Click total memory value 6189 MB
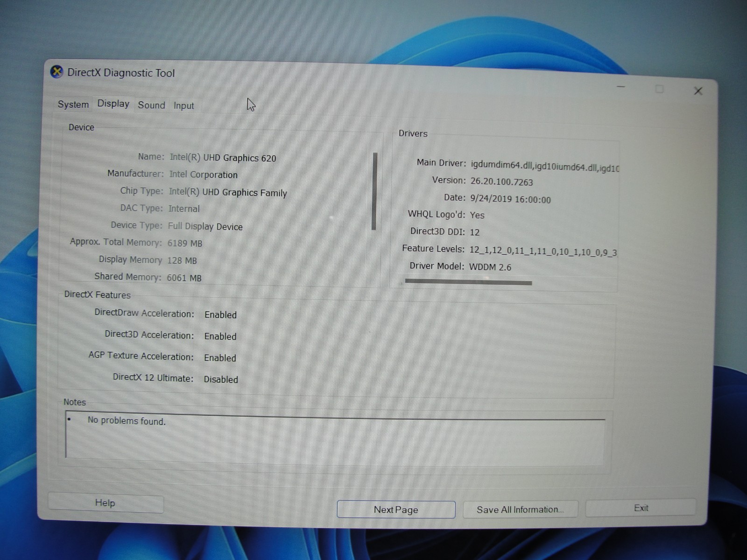Image resolution: width=747 pixels, height=560 pixels. [185, 243]
